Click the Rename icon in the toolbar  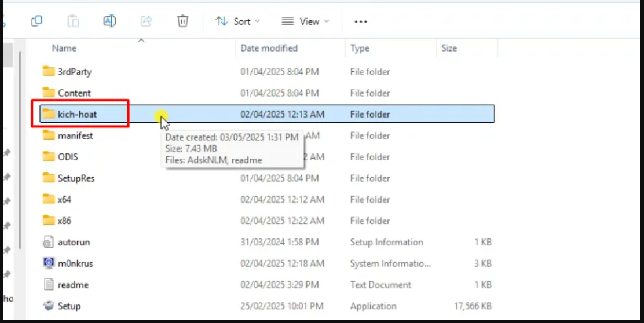[109, 21]
